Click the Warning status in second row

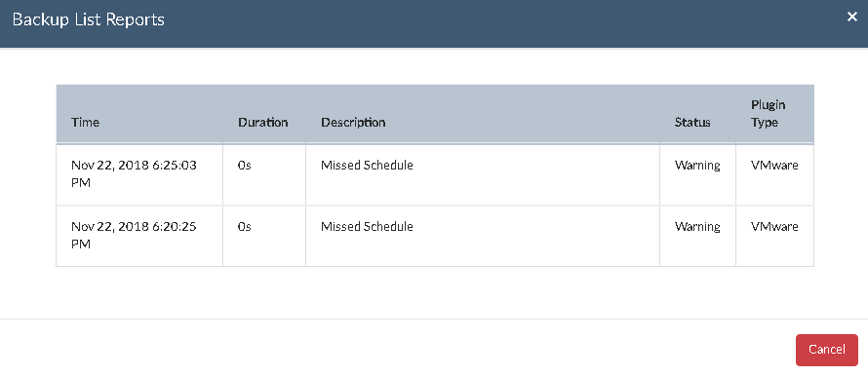[x=697, y=226]
